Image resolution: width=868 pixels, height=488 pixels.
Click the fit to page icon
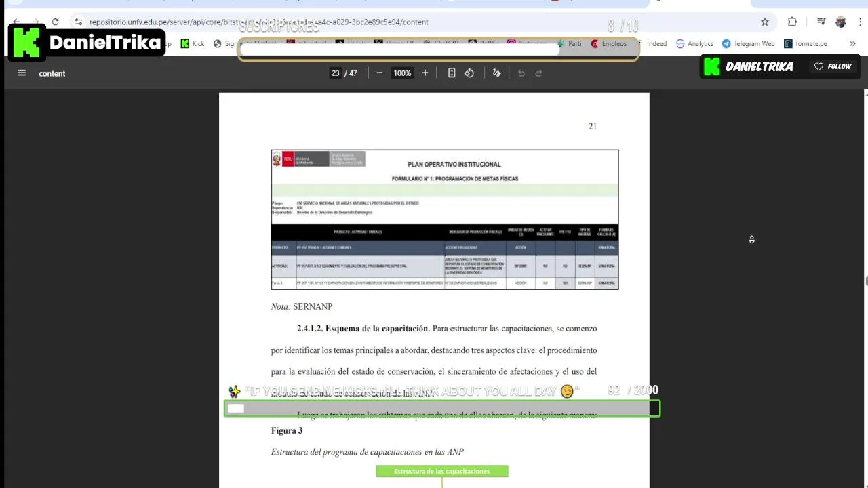pyautogui.click(x=452, y=73)
